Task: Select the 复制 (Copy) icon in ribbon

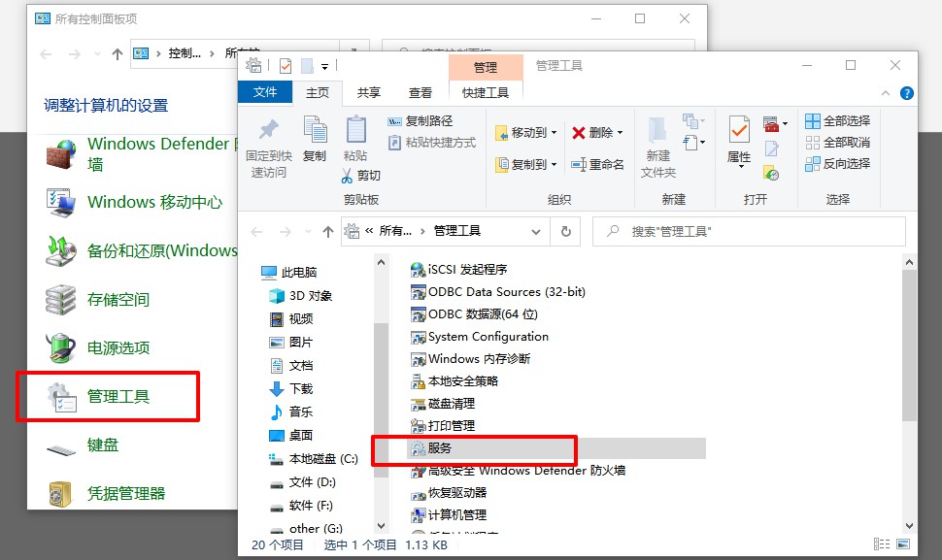Action: point(314,134)
